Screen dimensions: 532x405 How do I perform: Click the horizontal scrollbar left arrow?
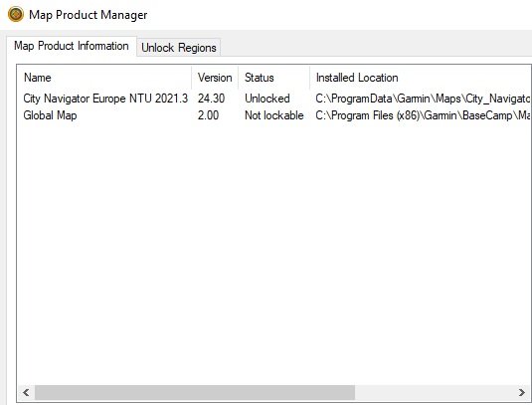point(26,393)
